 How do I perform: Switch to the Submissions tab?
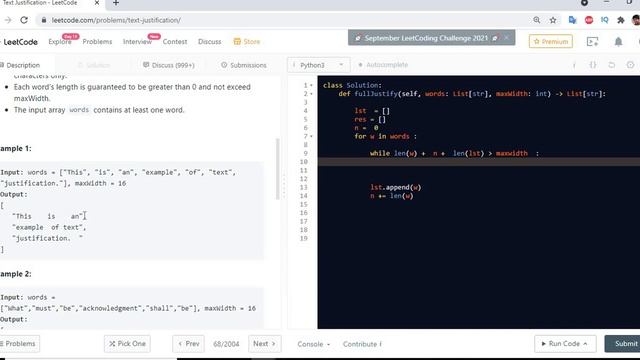(x=244, y=65)
